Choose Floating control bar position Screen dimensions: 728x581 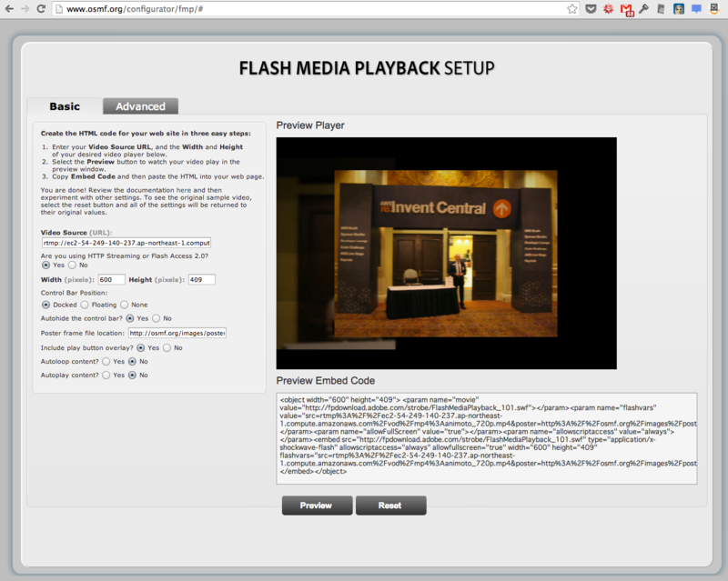pos(84,305)
